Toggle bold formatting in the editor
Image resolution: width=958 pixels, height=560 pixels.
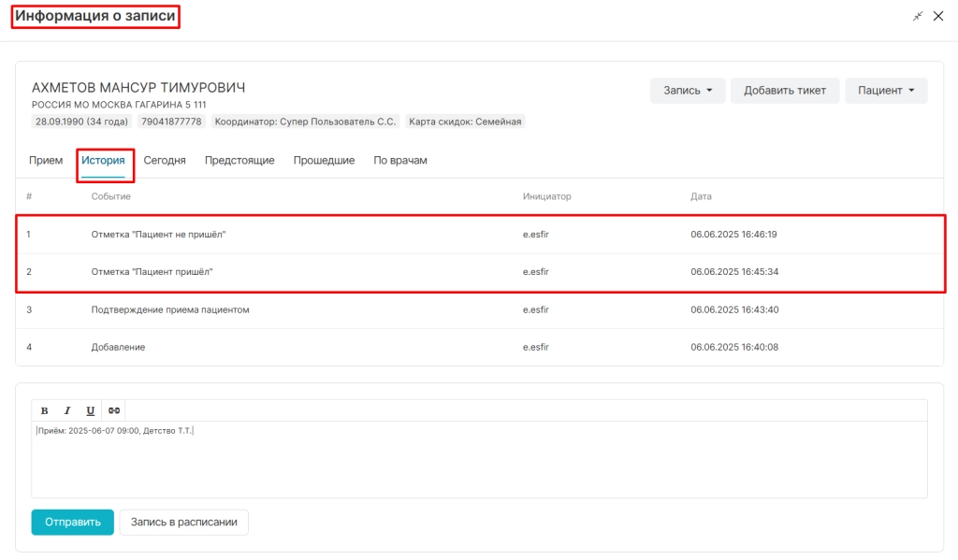pyautogui.click(x=45, y=410)
